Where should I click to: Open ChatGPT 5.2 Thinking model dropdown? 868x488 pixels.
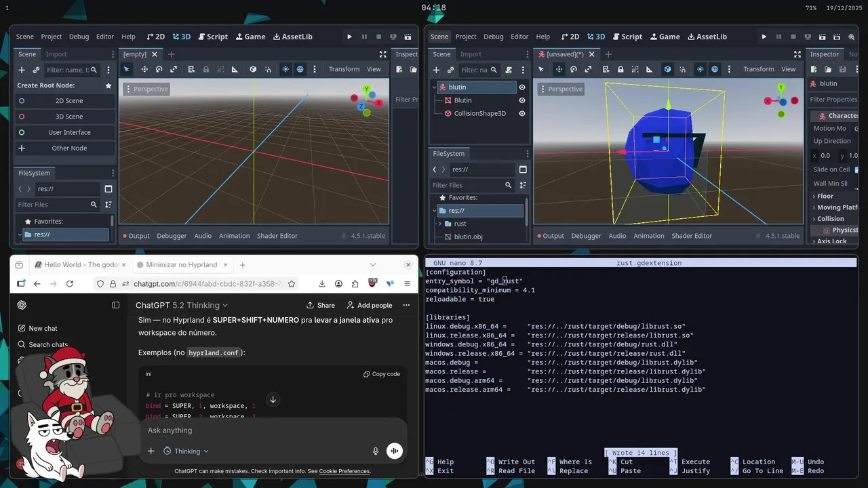(182, 305)
